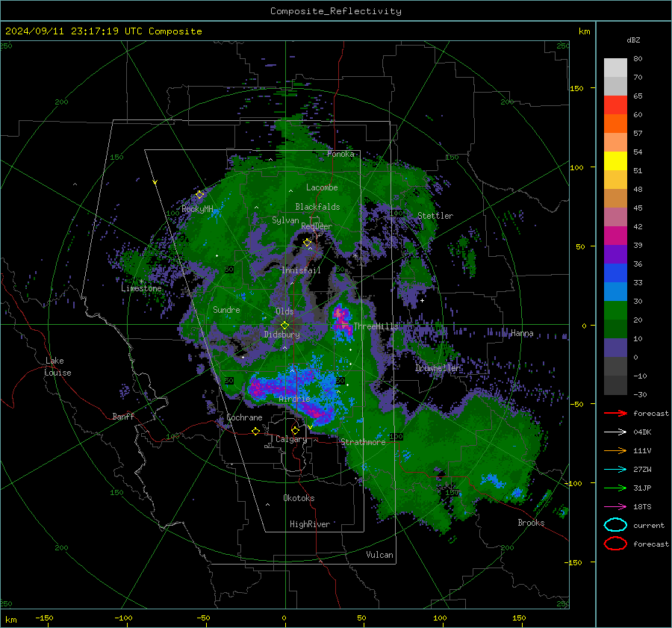Screen dimensions: 672x628
Task: Click the yellow diamond marker above Calgary
Action: point(295,430)
